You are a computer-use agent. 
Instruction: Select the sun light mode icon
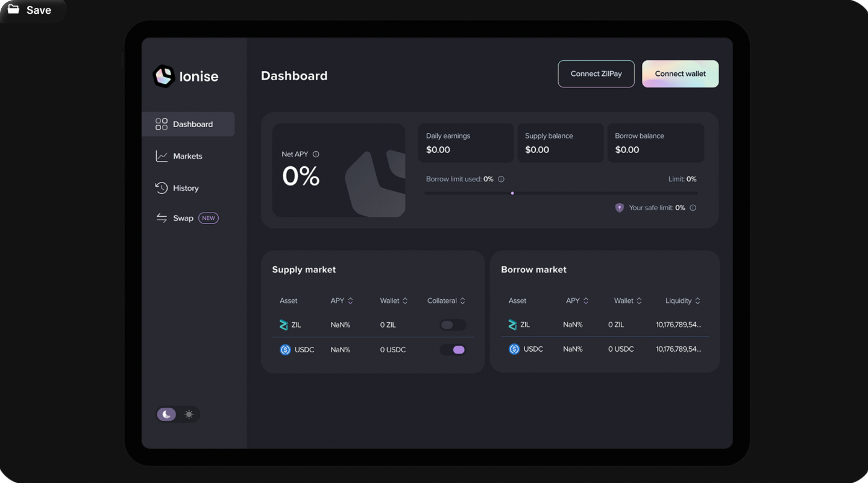(x=189, y=414)
